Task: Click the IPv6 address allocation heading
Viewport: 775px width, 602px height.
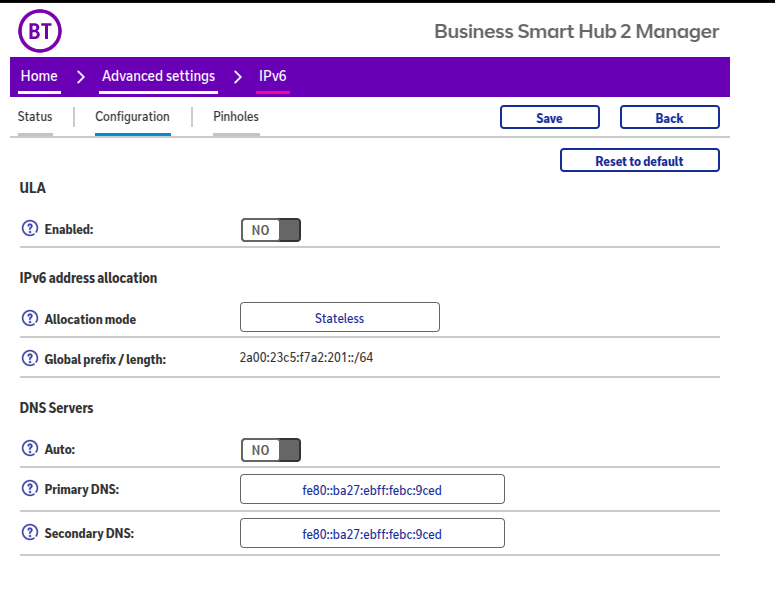Action: [88, 278]
